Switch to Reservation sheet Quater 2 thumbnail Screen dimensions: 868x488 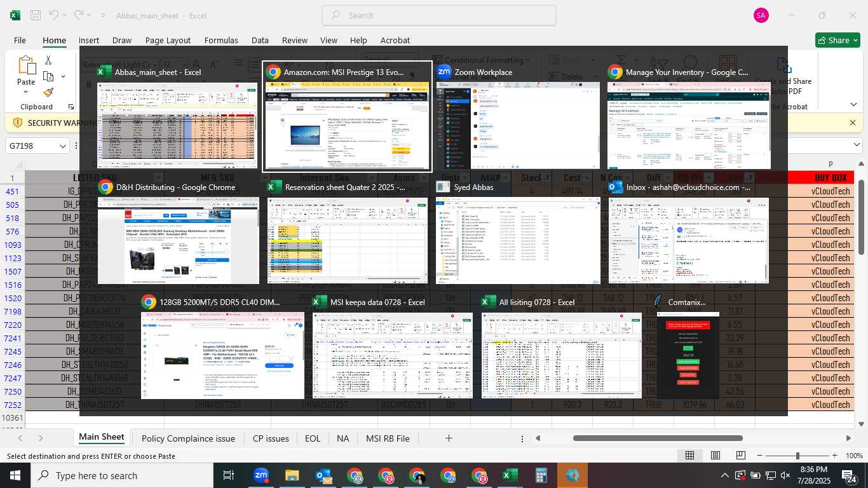pos(348,231)
